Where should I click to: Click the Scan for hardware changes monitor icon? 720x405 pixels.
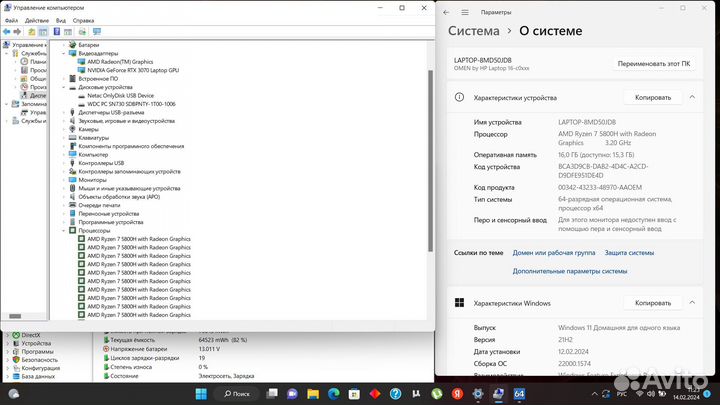tap(96, 32)
